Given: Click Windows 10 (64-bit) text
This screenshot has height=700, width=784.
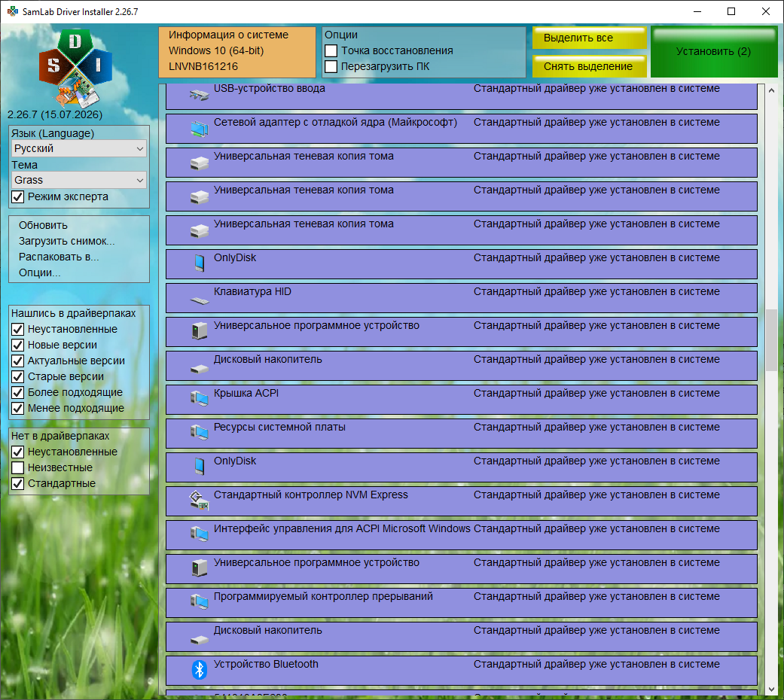Looking at the screenshot, I should click(x=216, y=51).
